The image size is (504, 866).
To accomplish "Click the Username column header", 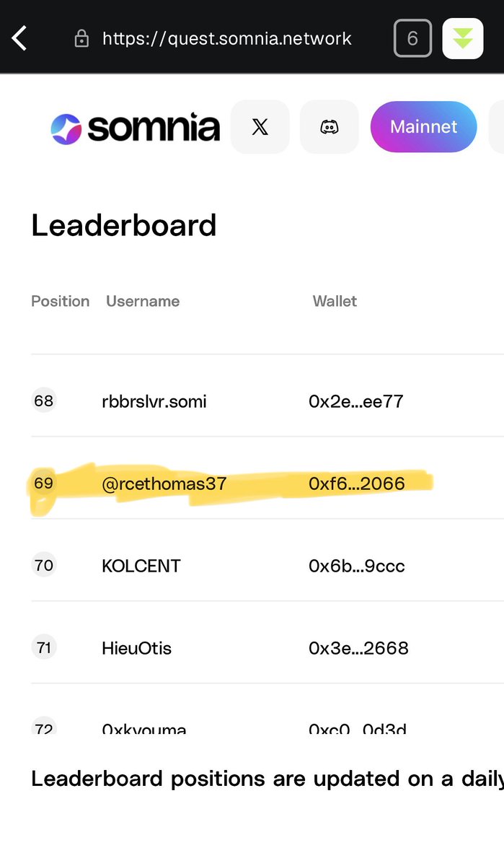I will click(143, 301).
